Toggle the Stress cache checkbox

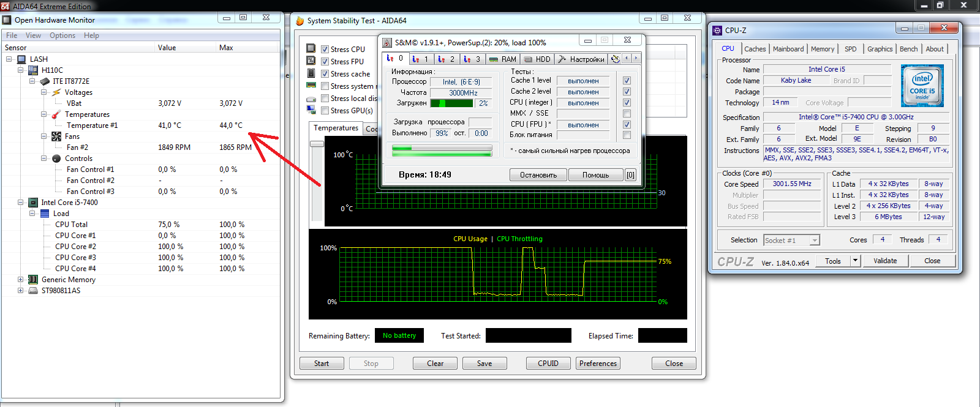(x=325, y=74)
